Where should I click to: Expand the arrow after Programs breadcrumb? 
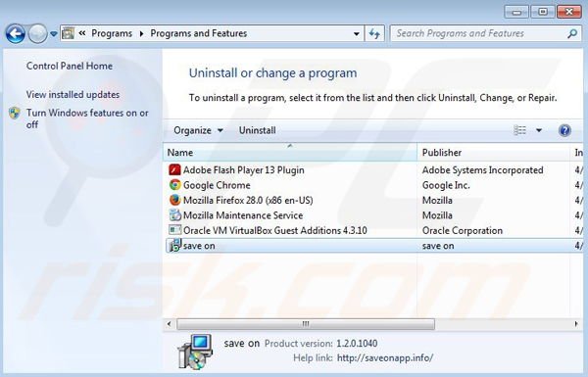point(141,33)
